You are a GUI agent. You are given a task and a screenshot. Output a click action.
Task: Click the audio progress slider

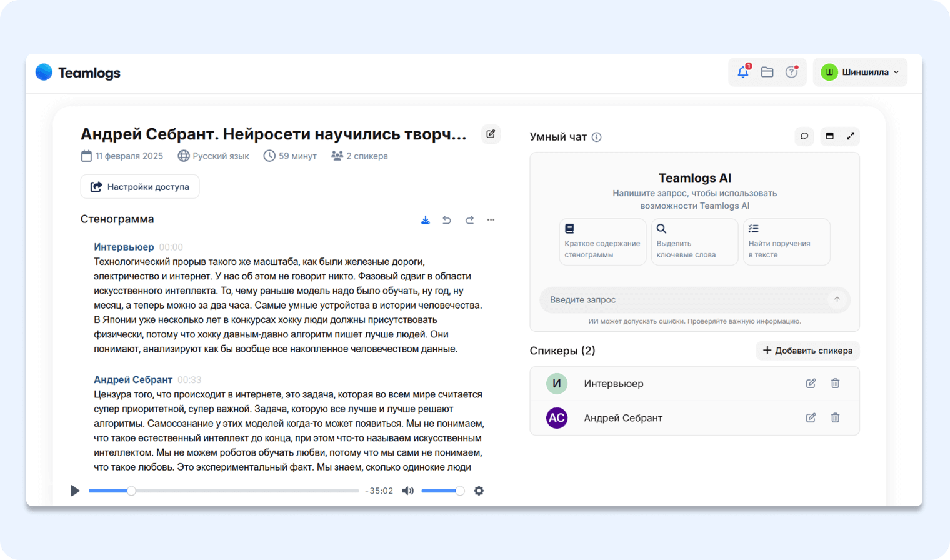click(224, 491)
